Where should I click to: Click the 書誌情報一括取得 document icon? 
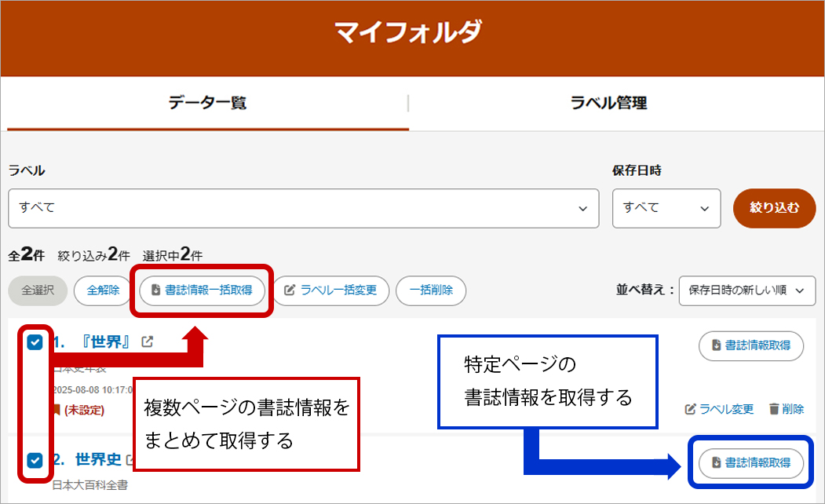point(155,290)
